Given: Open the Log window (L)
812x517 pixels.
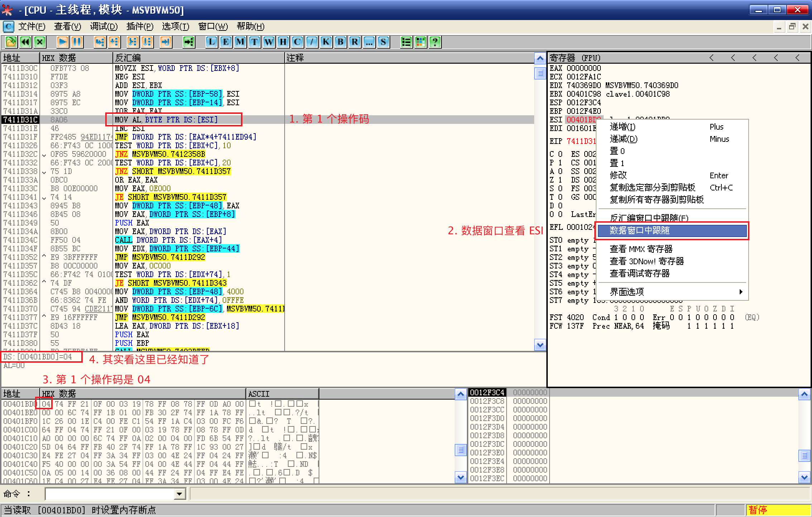Looking at the screenshot, I should (x=212, y=42).
